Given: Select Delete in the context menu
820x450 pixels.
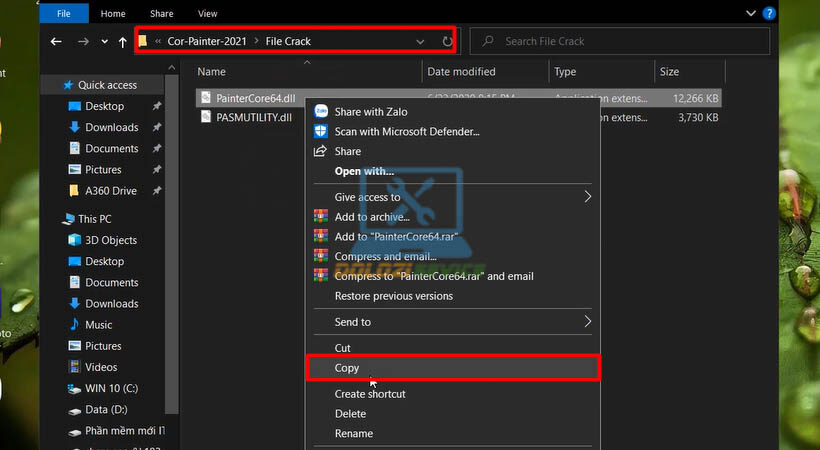Looking at the screenshot, I should 350,414.
